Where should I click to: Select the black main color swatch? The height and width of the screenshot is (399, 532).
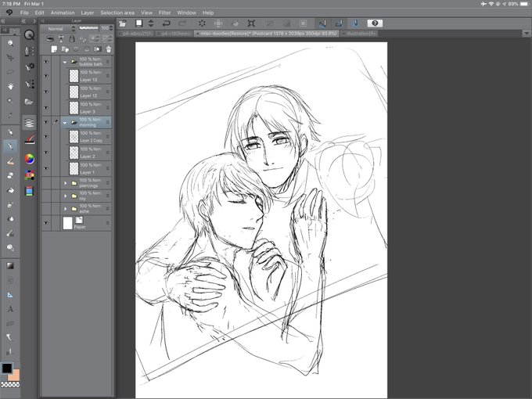click(7, 368)
